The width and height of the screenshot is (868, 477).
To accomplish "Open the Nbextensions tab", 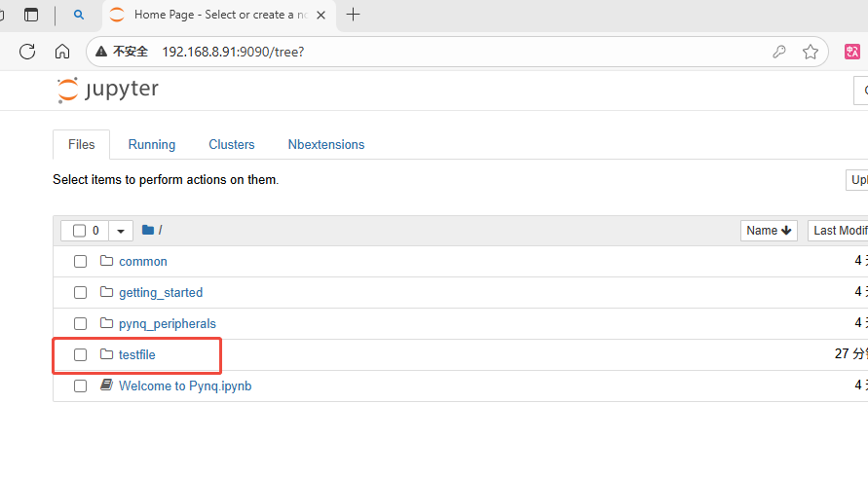I will 325,144.
